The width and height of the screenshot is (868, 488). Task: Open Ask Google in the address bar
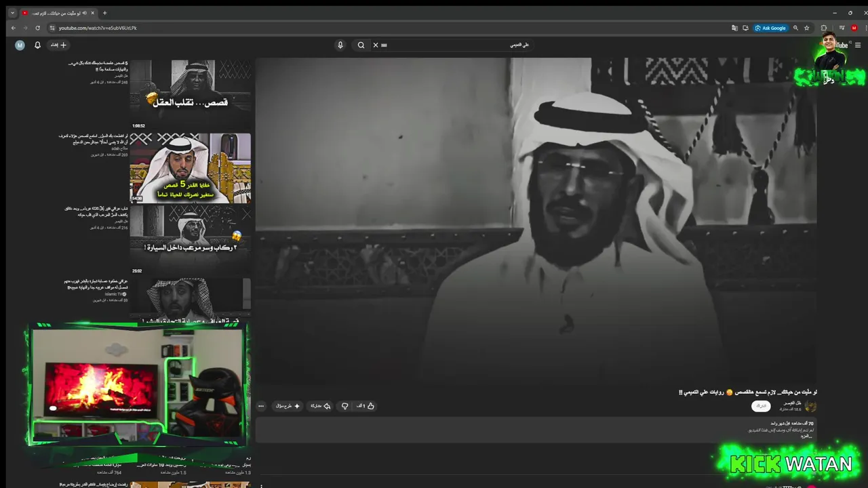[770, 28]
